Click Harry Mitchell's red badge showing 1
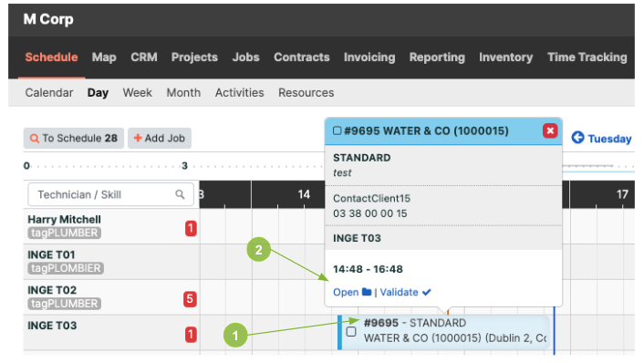This screenshot has width=644, height=363. click(x=191, y=228)
